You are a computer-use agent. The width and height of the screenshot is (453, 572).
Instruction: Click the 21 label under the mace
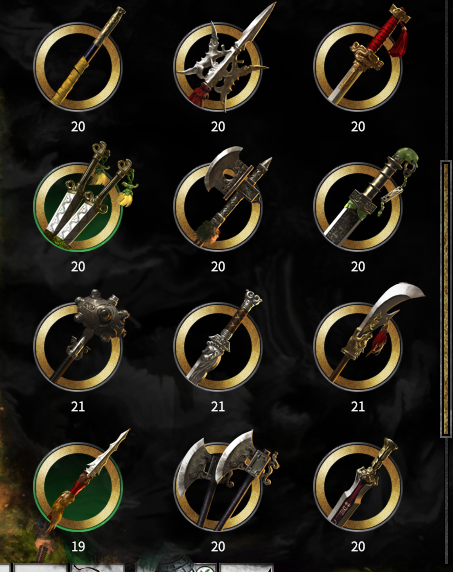[78, 406]
